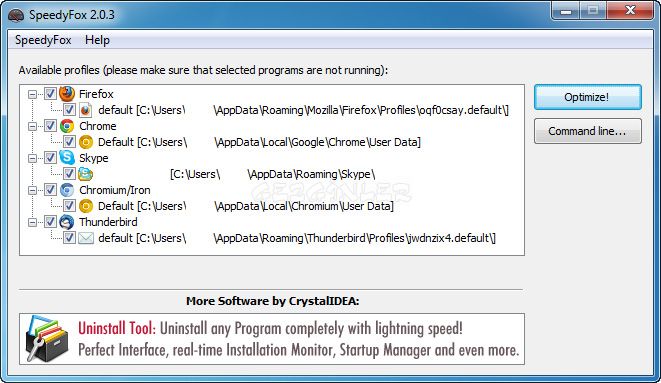
Task: Open the Command line... dialog button
Action: tap(588, 131)
